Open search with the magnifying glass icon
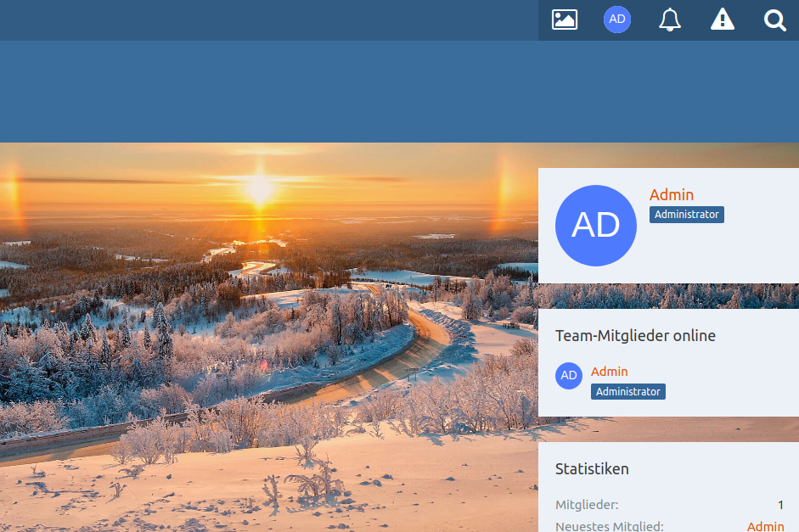Viewport: 799px width, 532px height. click(774, 20)
